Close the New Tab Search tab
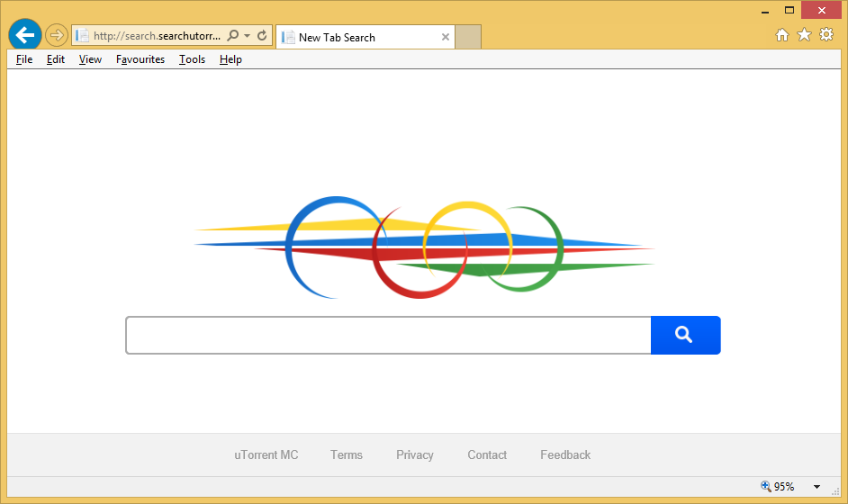 [445, 37]
